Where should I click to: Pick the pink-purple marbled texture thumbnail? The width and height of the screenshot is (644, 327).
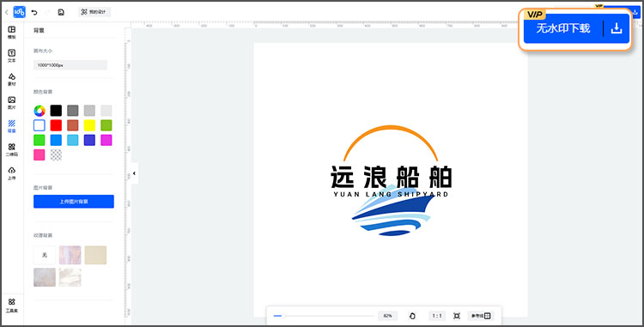tap(70, 255)
